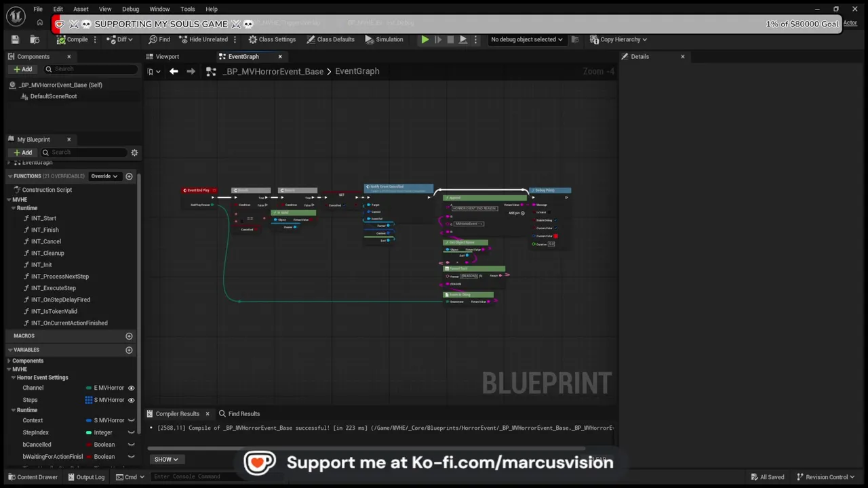
Task: Open the Output Log
Action: (x=85, y=477)
